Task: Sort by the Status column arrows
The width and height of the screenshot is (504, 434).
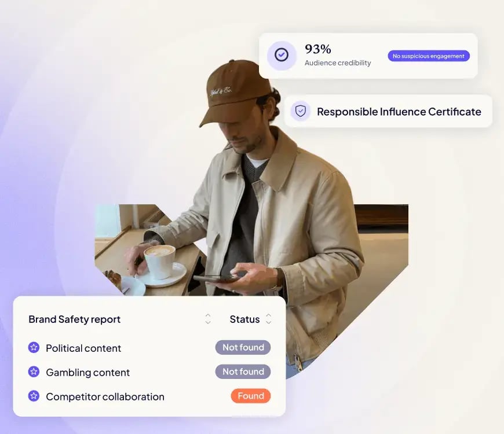Action: 269,319
